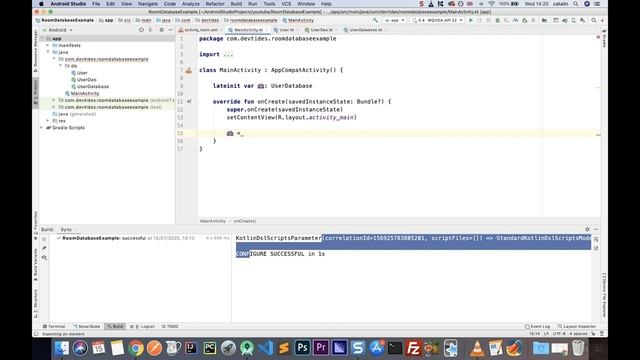
Task: Toggle the Gradle side tab
Action: (604, 39)
